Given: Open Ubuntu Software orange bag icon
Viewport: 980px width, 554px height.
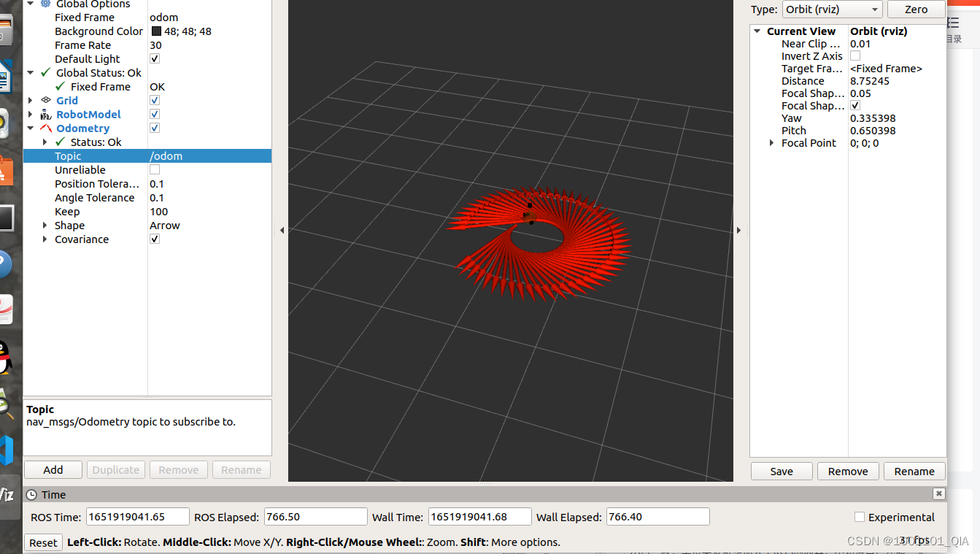Looking at the screenshot, I should pyautogui.click(x=5, y=170).
